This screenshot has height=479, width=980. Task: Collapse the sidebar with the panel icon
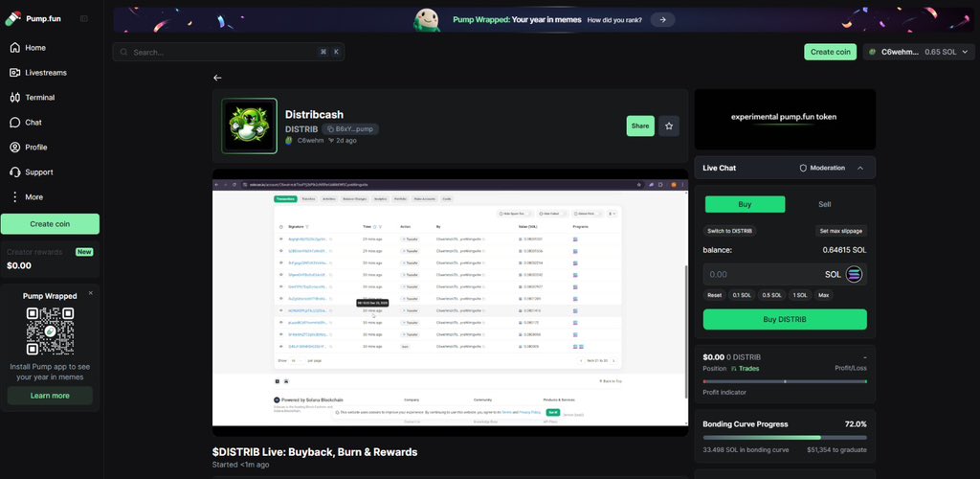pyautogui.click(x=84, y=19)
